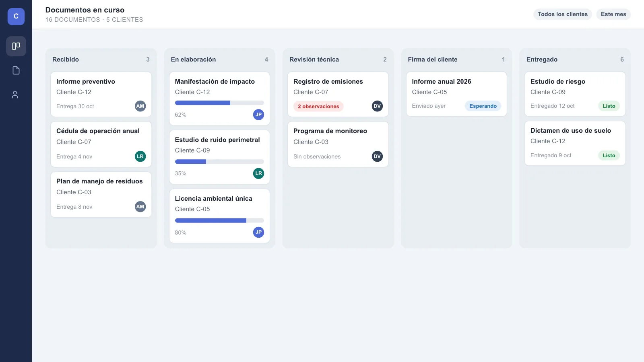
Task: Click the Enviado ayer text
Action: point(429,106)
